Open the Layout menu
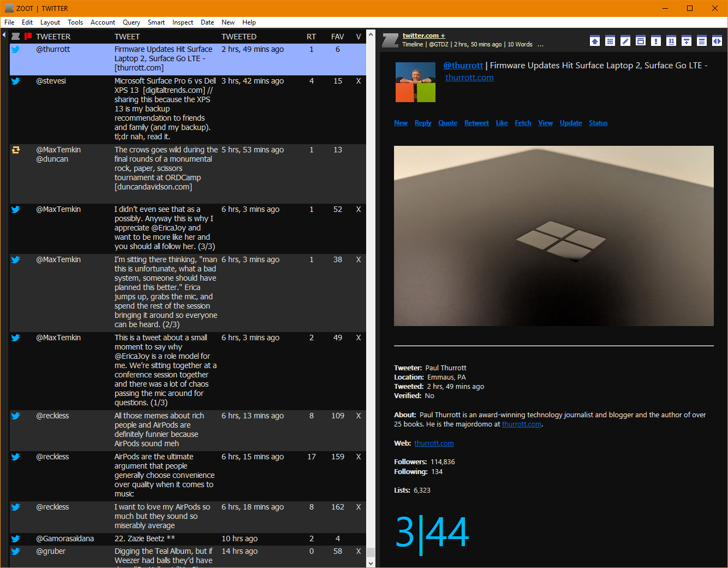This screenshot has width=728, height=568. tap(50, 22)
